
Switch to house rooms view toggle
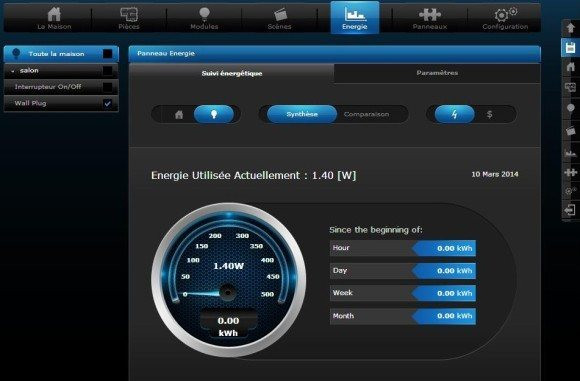click(x=179, y=114)
